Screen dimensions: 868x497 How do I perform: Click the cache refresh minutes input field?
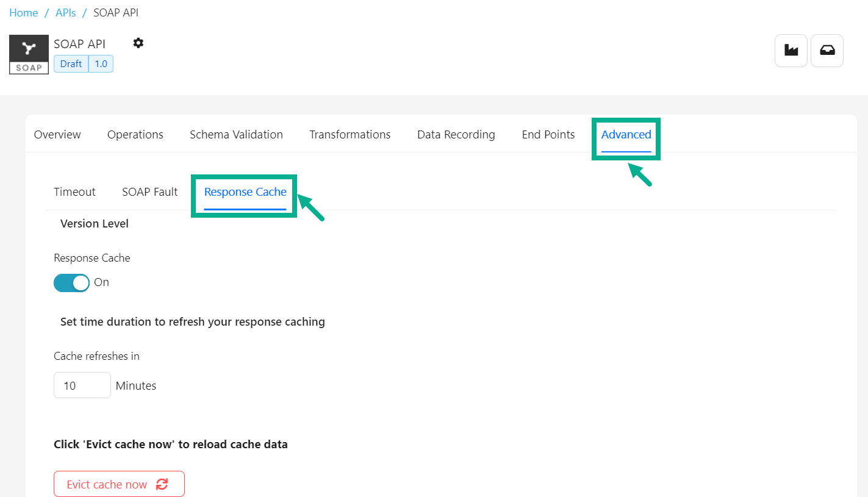pos(82,385)
